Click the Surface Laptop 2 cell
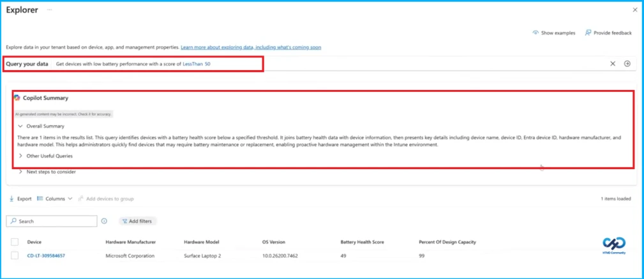644x279 pixels. coord(202,255)
